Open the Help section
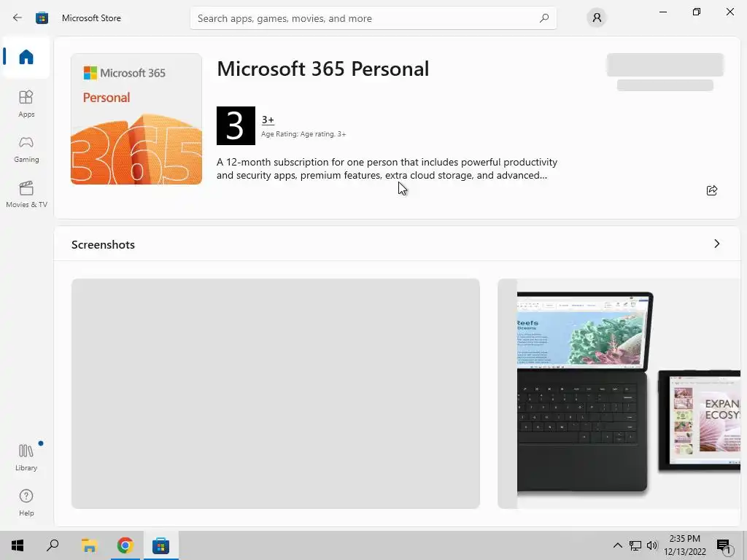 tap(26, 502)
